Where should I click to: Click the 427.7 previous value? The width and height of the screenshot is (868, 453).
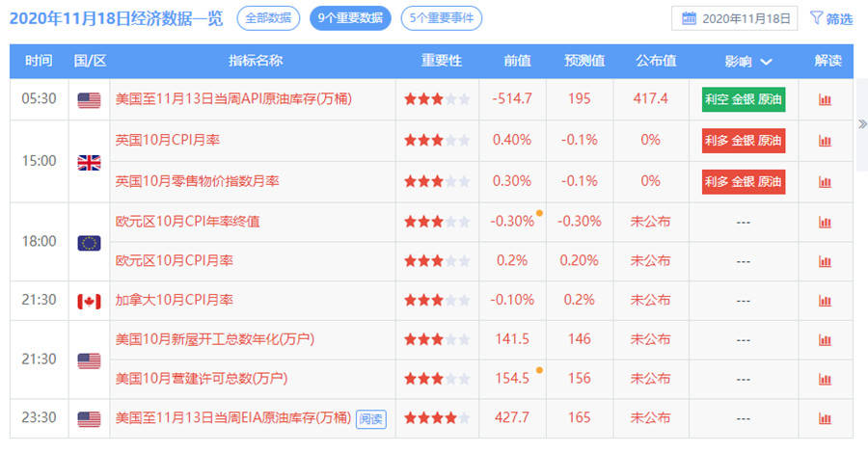click(512, 417)
